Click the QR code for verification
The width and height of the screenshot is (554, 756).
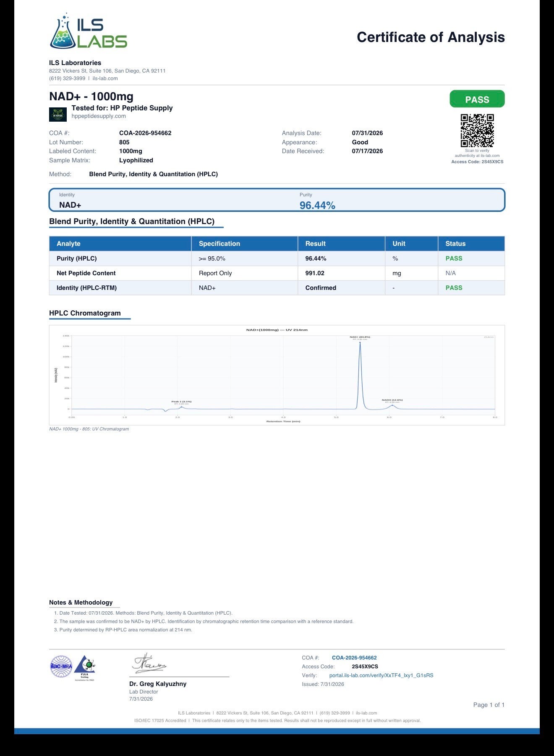click(x=477, y=130)
